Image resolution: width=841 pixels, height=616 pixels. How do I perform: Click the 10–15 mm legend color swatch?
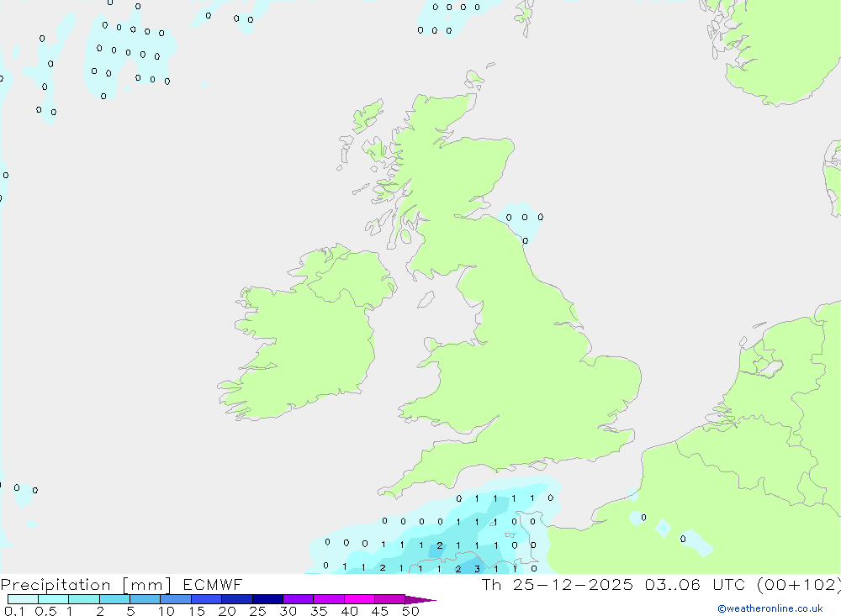tap(176, 599)
